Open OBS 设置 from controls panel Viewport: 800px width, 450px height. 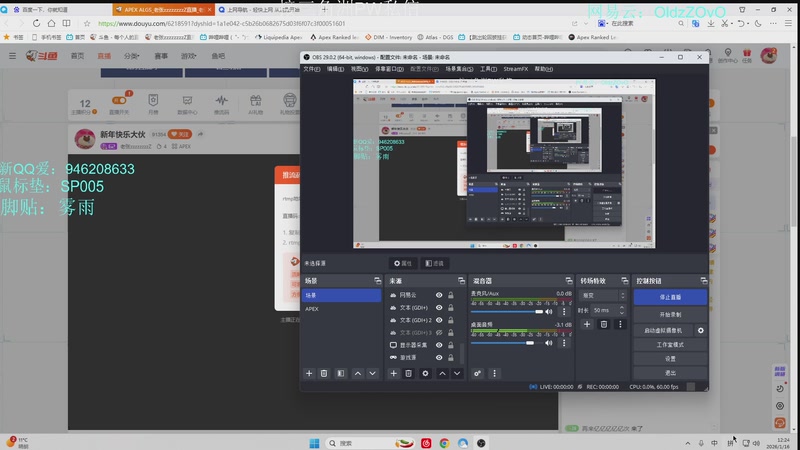click(670, 359)
